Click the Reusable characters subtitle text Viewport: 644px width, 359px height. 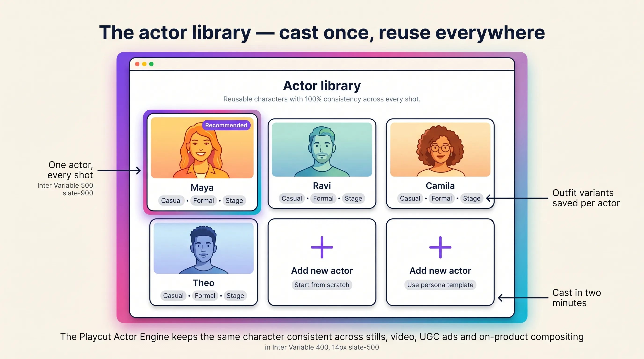tap(322, 99)
